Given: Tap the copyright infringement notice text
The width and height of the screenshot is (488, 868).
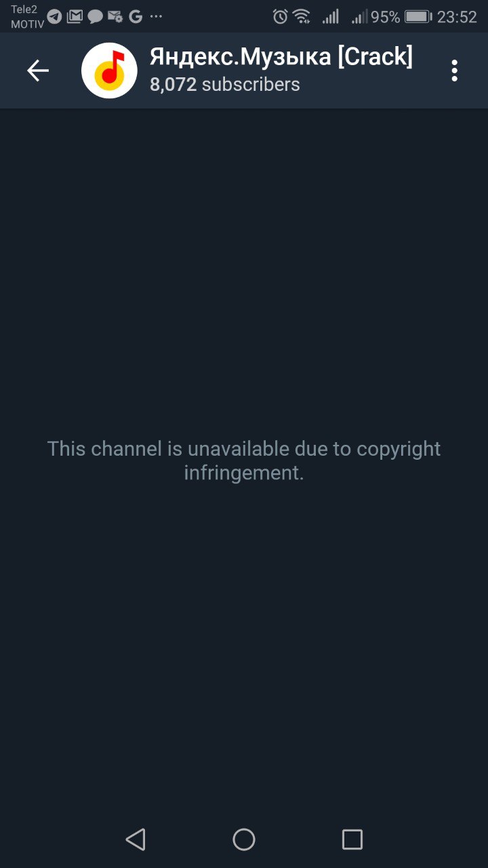Looking at the screenshot, I should coord(244,460).
